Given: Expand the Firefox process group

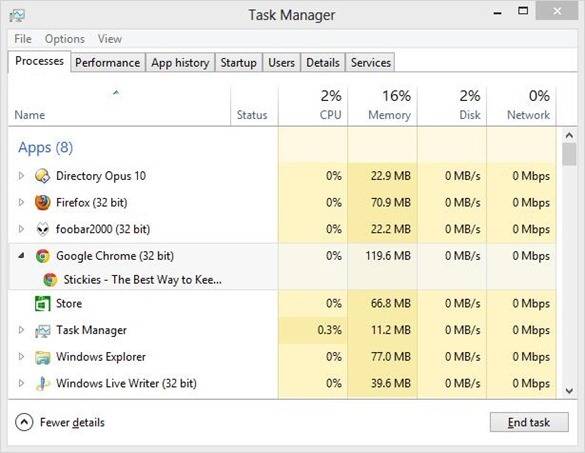Looking at the screenshot, I should point(21,202).
